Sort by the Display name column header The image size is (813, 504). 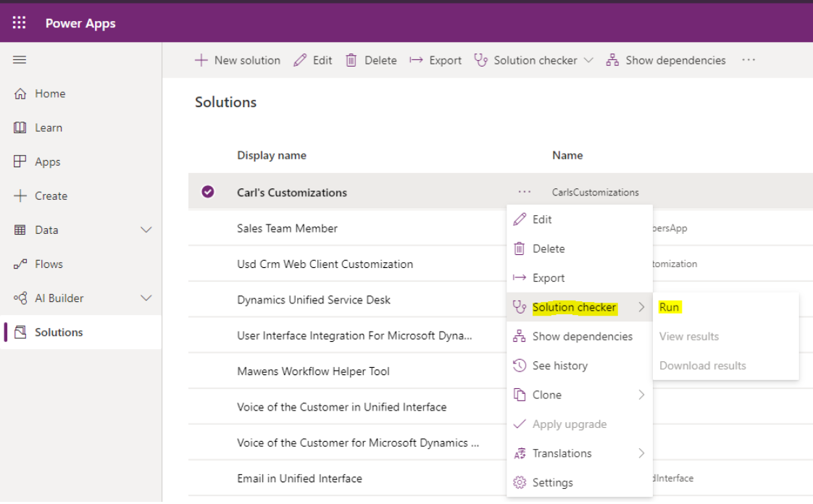click(271, 155)
